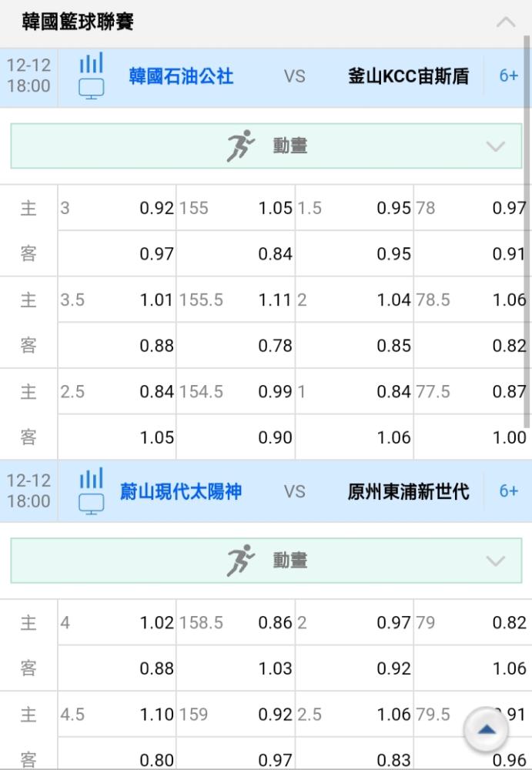Open live TV icon for 韓國石油公社 match

tap(92, 89)
